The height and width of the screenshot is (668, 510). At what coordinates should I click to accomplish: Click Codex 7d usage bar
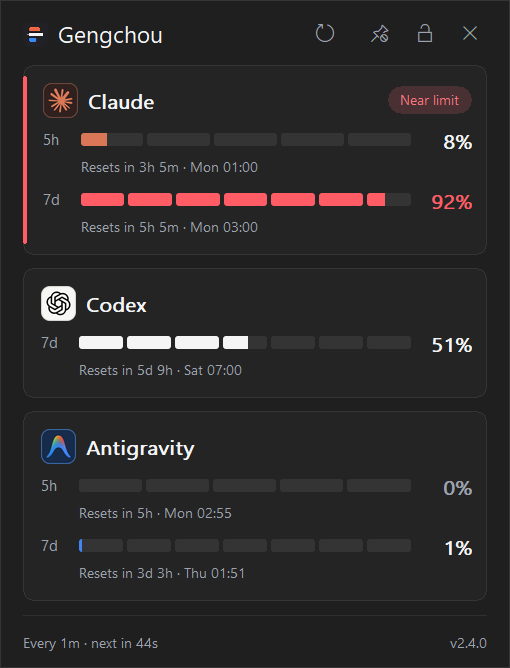(245, 343)
